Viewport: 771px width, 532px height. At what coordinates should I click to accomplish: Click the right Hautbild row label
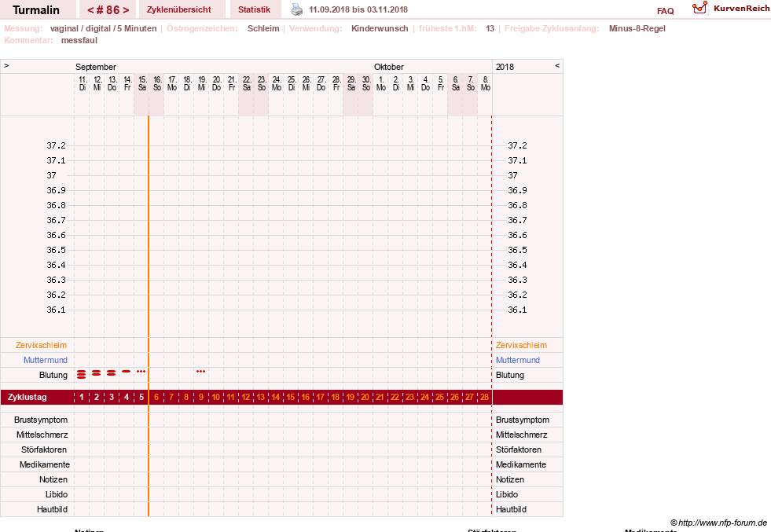click(511, 509)
